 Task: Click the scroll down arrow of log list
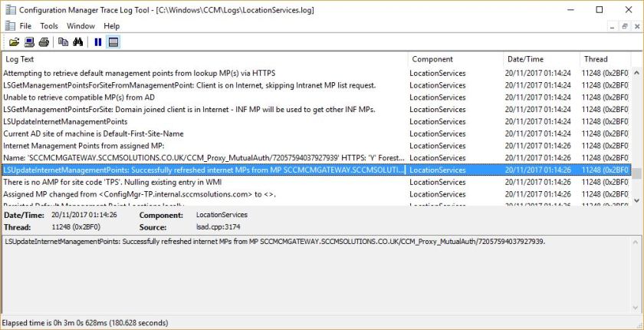[636, 200]
